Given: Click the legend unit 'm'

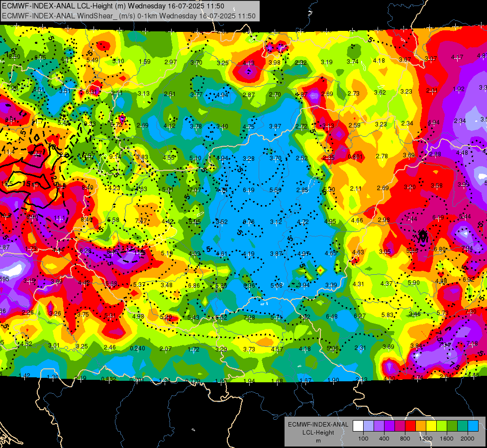Looking at the screenshot, I should 318,441.
